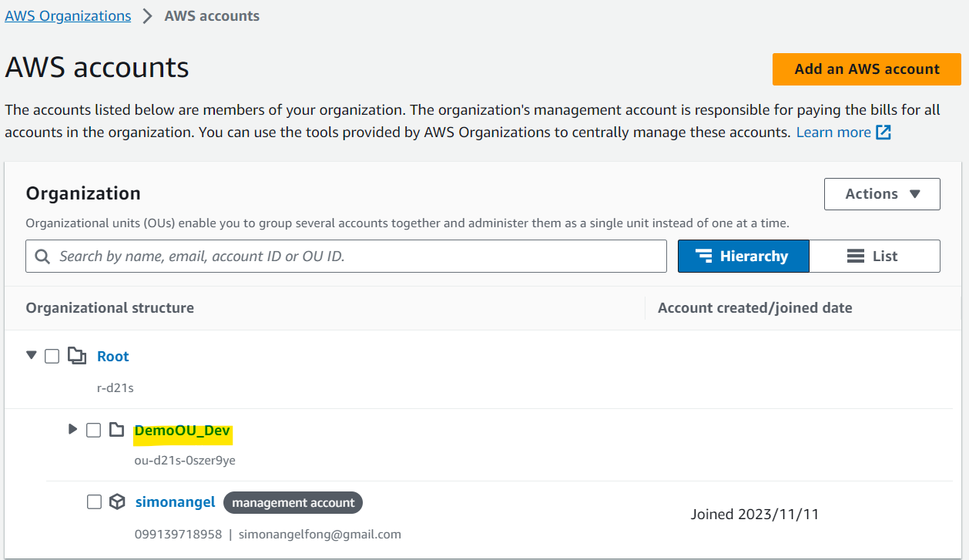Click the management account badge
This screenshot has width=969, height=560.
[293, 503]
